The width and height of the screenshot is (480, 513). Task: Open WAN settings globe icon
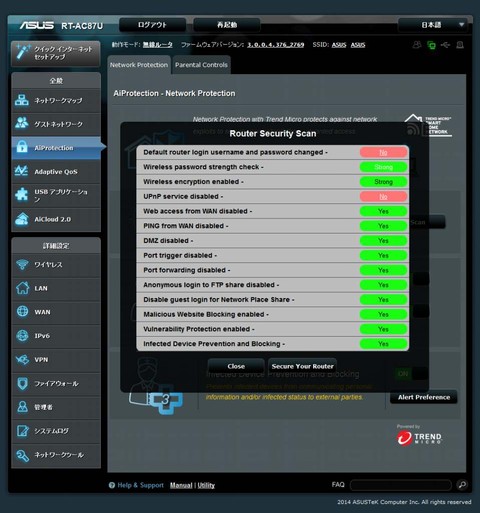(x=22, y=312)
